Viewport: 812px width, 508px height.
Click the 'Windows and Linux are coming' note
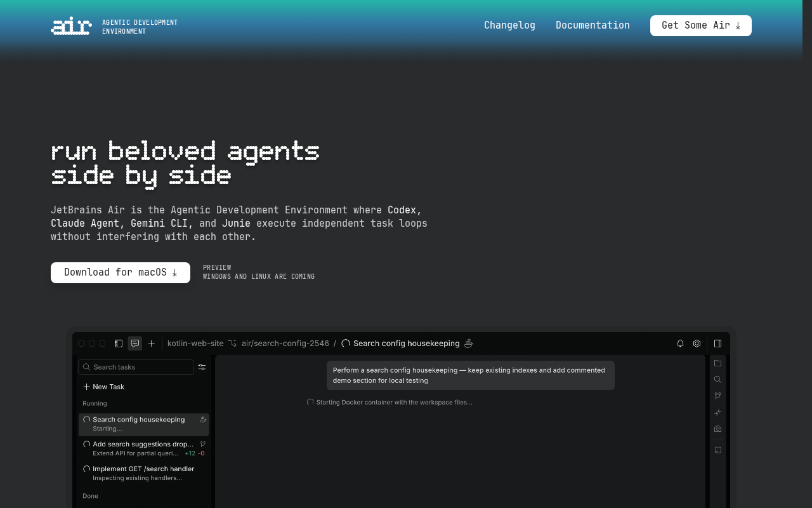(x=259, y=277)
